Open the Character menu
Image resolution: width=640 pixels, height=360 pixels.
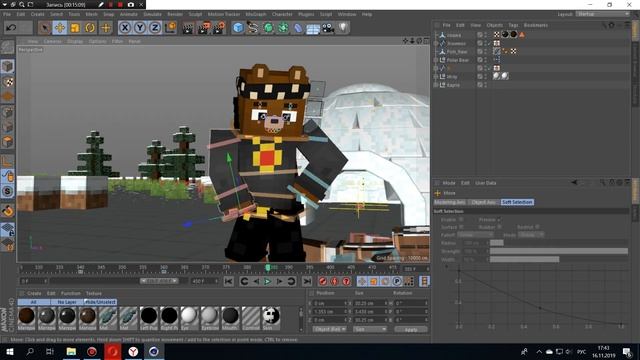(282, 14)
